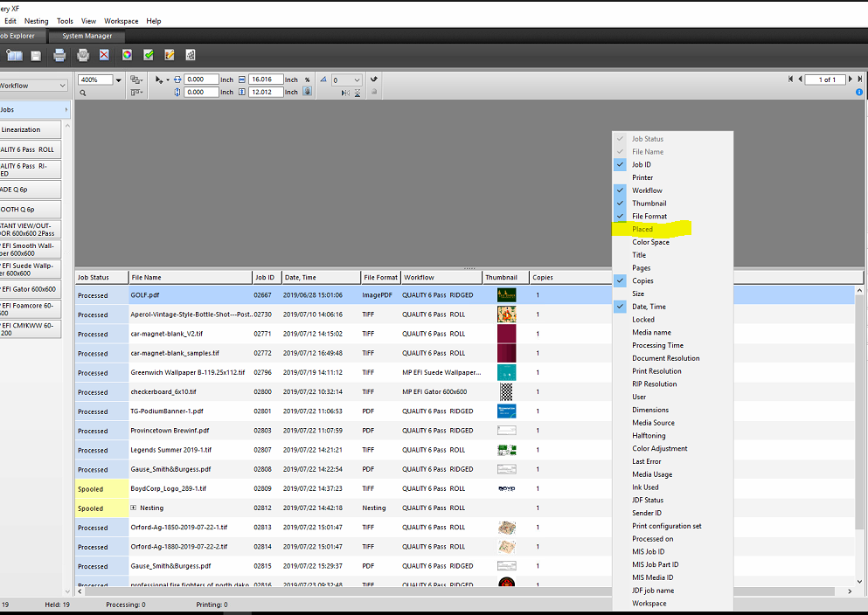The height and width of the screenshot is (615, 868).
Task: Open the 400% zoom dropdown
Action: (x=119, y=79)
